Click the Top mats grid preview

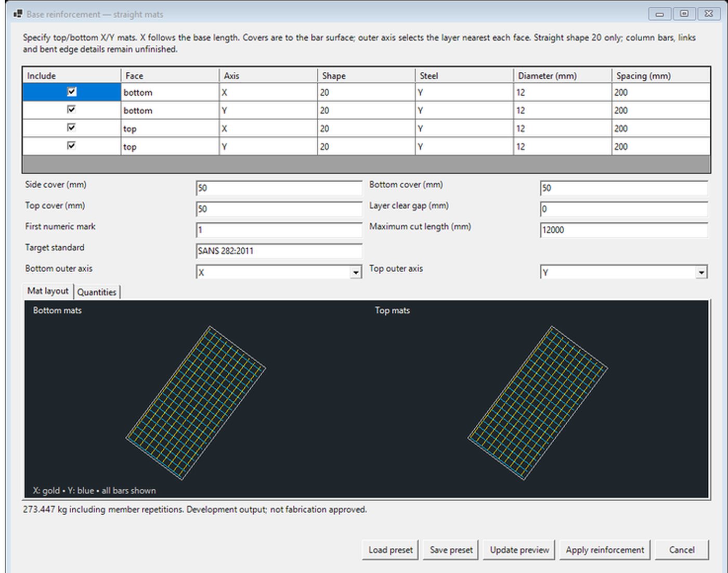[x=538, y=403]
